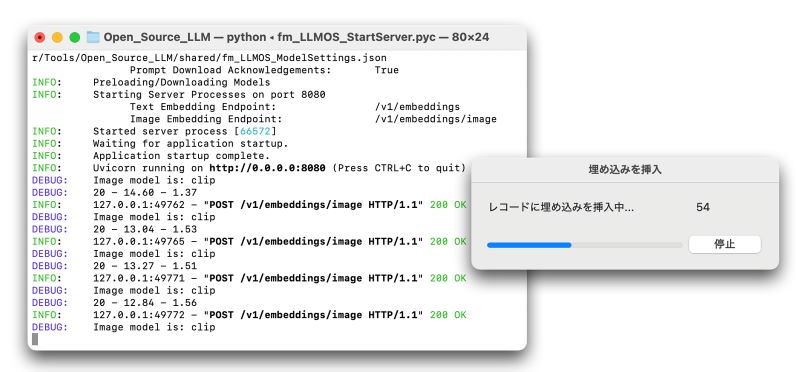Close the Terminal window with red button
The width and height of the screenshot is (800, 372).
[40, 37]
